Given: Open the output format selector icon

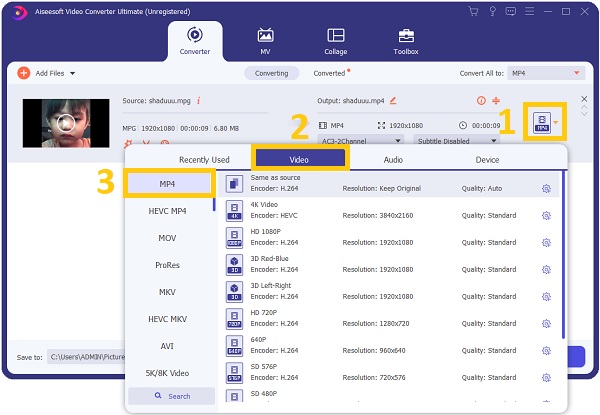Looking at the screenshot, I should 542,123.
